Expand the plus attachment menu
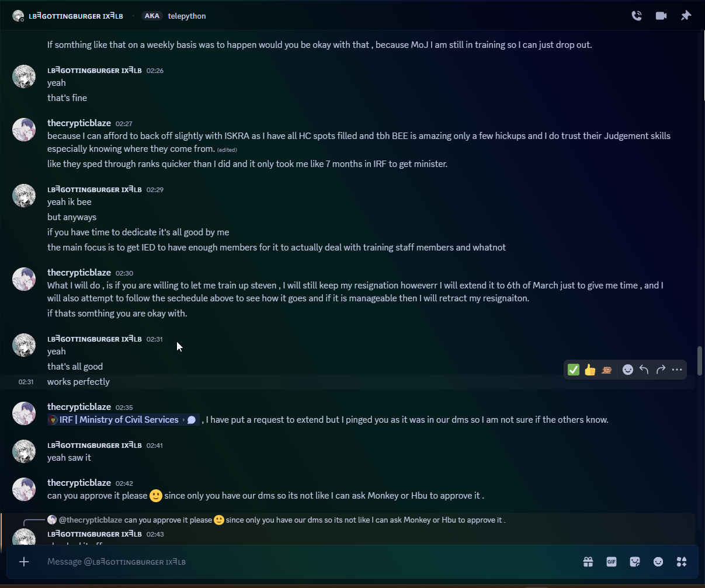This screenshot has height=588, width=705. tap(24, 562)
